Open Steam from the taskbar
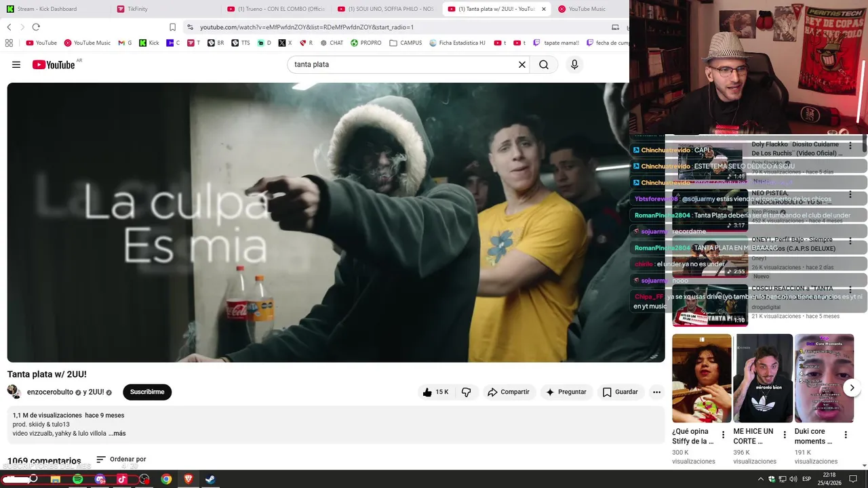 [210, 479]
